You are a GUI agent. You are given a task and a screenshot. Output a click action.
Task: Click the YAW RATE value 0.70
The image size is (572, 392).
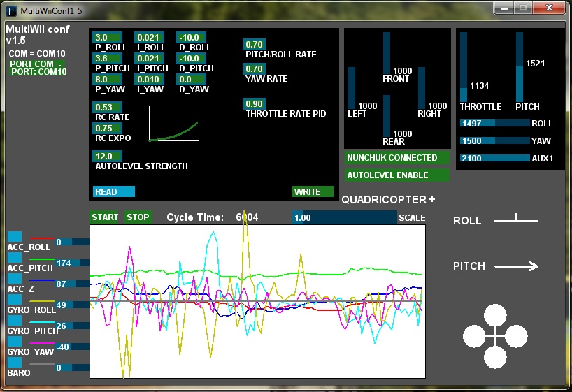(x=254, y=69)
